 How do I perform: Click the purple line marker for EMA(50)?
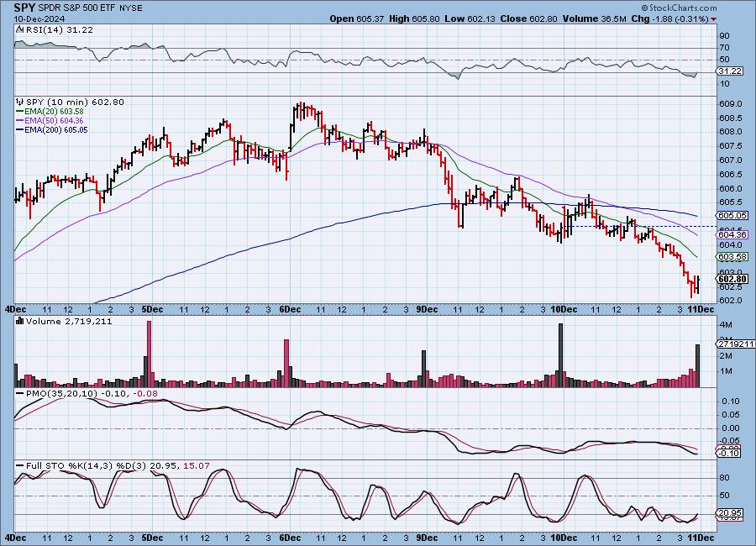[x=20, y=121]
